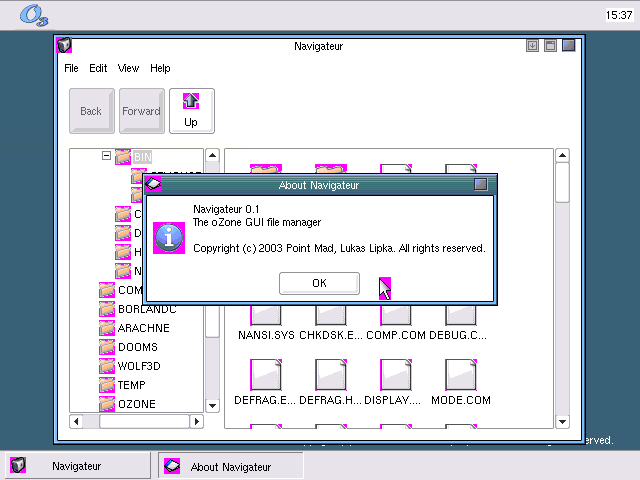Select the COMP.COM file icon
The image size is (640, 480).
tap(396, 315)
